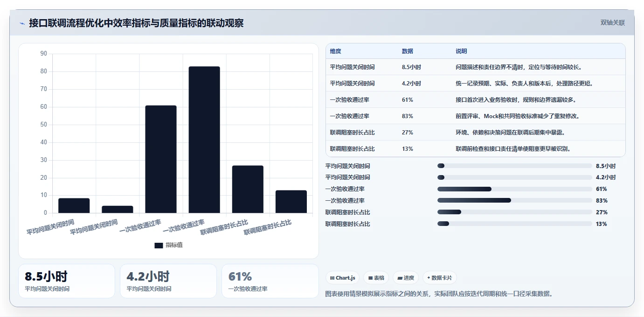
Task: Click the 90 label on the y-axis
Action: coord(44,54)
